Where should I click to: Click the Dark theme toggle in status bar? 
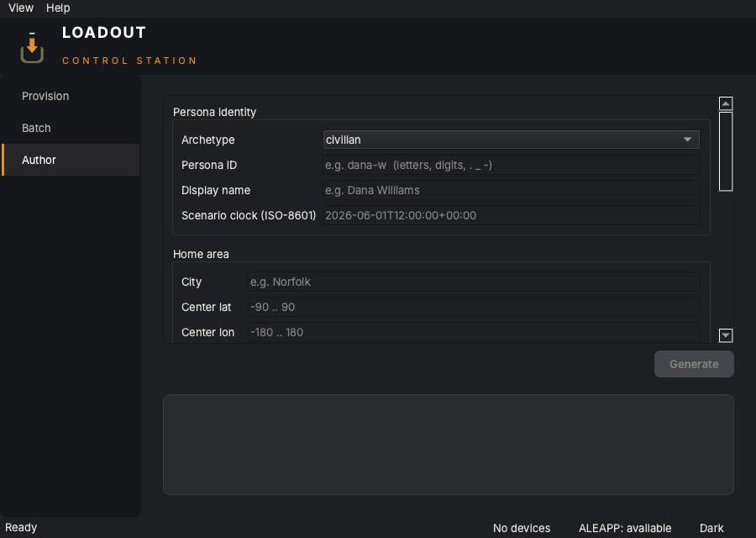coord(711,528)
